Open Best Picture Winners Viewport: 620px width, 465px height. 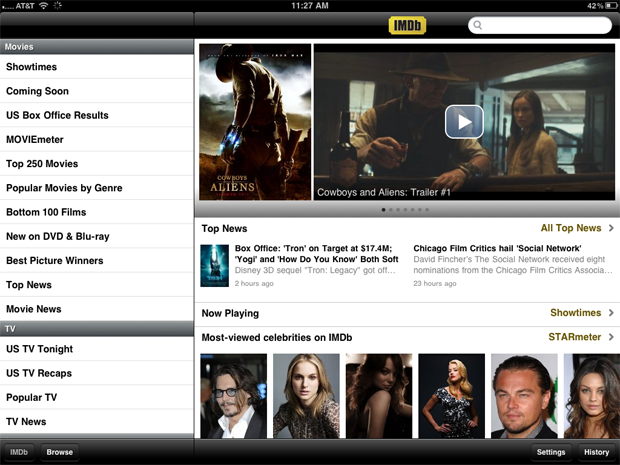(97, 260)
